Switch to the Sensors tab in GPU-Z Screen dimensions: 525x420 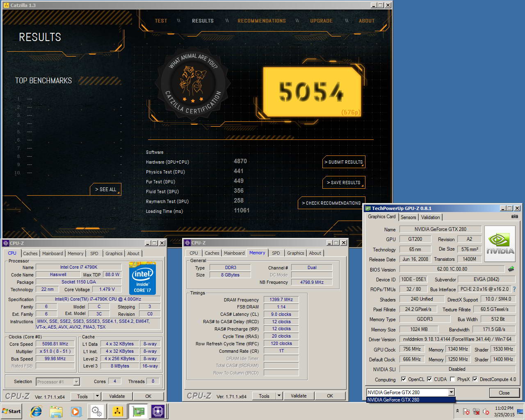pos(408,217)
